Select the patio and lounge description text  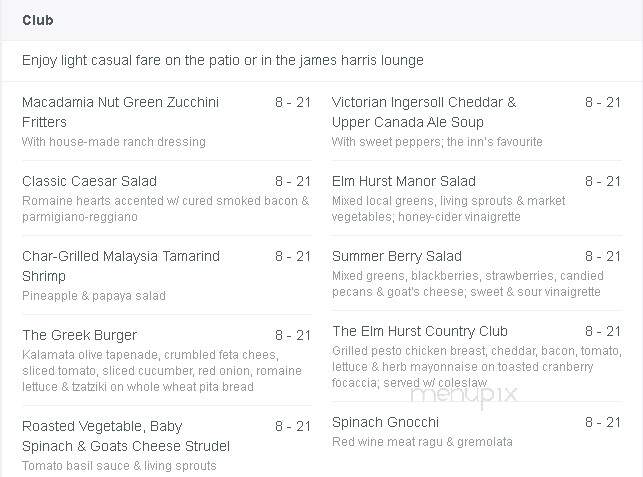coord(223,60)
